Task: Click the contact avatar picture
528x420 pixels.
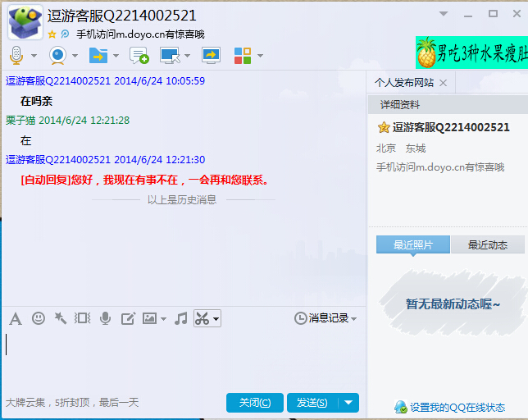Action: click(25, 22)
